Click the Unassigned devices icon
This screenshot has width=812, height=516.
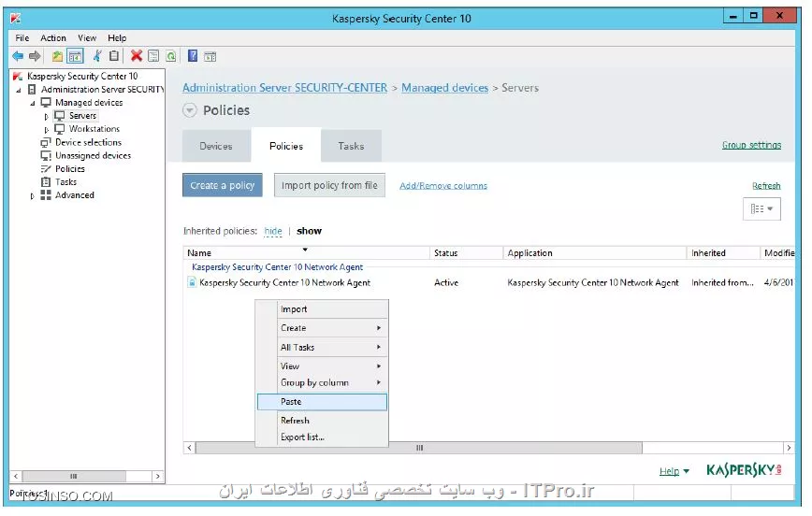pos(46,156)
